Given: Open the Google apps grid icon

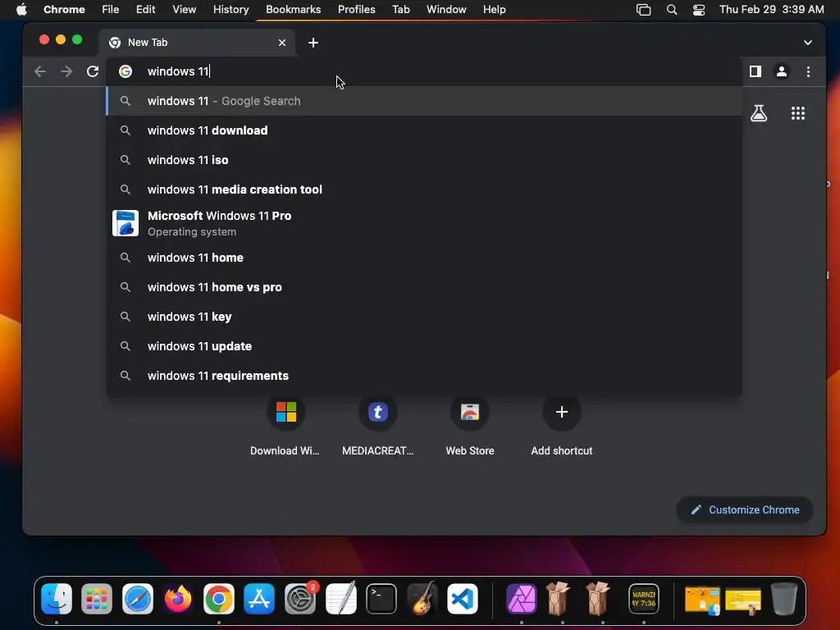Looking at the screenshot, I should pos(798,113).
